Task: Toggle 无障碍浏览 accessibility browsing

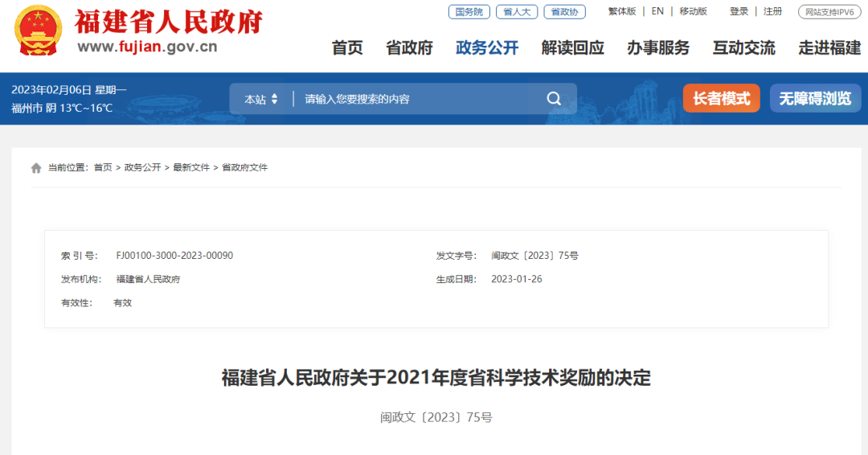Action: pyautogui.click(x=814, y=99)
